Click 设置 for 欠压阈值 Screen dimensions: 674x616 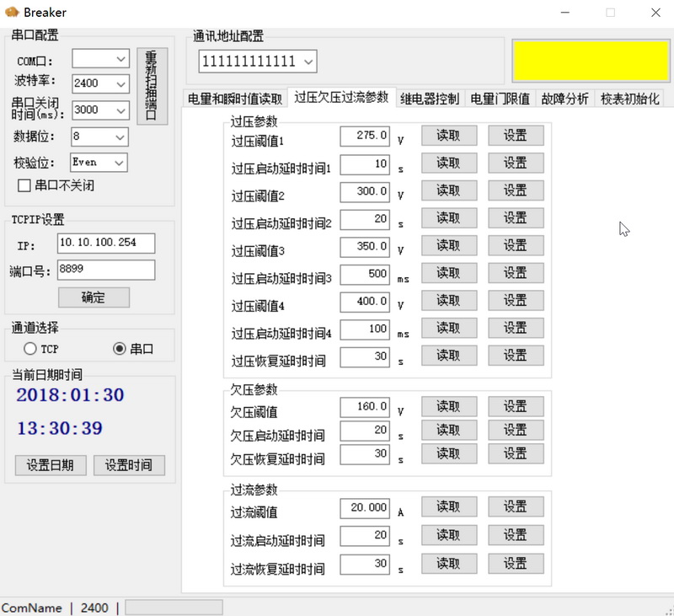pyautogui.click(x=516, y=407)
